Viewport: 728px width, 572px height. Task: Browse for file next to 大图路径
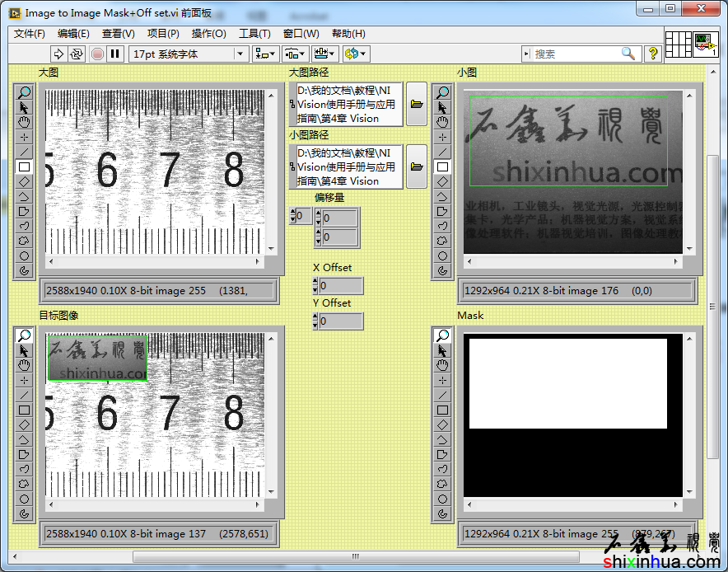(417, 104)
